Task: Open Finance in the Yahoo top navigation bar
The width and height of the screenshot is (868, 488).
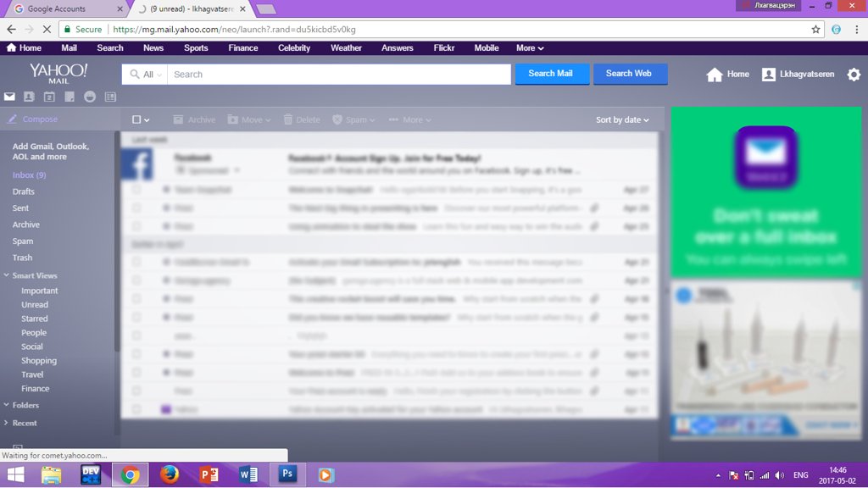Action: (x=243, y=48)
